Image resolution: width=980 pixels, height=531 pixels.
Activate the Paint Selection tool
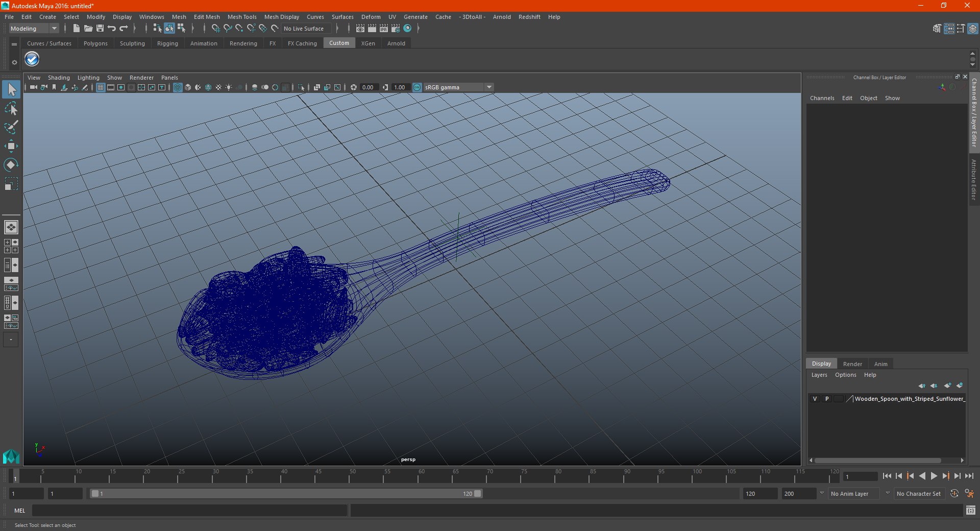pyautogui.click(x=11, y=127)
